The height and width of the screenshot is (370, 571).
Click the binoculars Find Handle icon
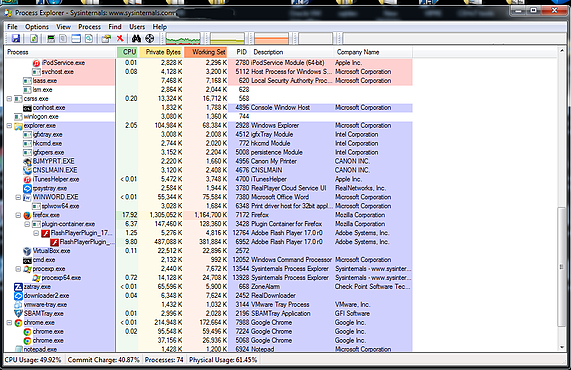137,38
